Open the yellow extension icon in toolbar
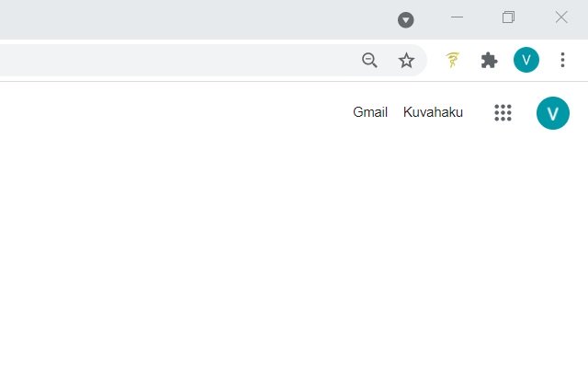The image size is (588, 368). [453, 60]
